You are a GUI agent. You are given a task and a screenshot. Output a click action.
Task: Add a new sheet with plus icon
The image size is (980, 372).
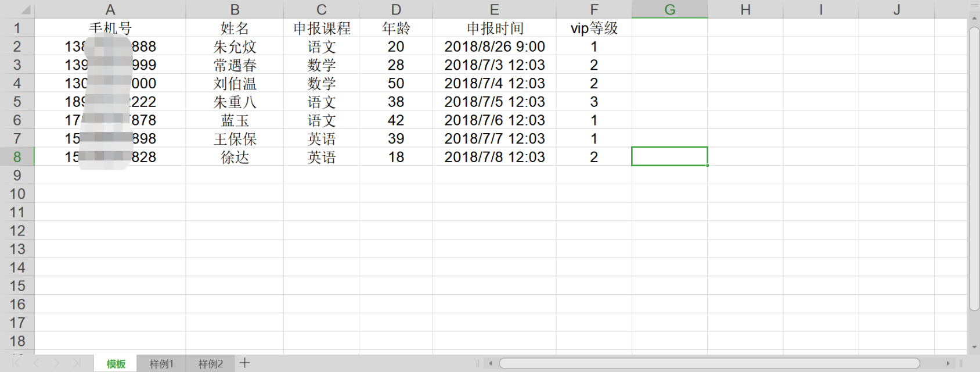point(244,363)
